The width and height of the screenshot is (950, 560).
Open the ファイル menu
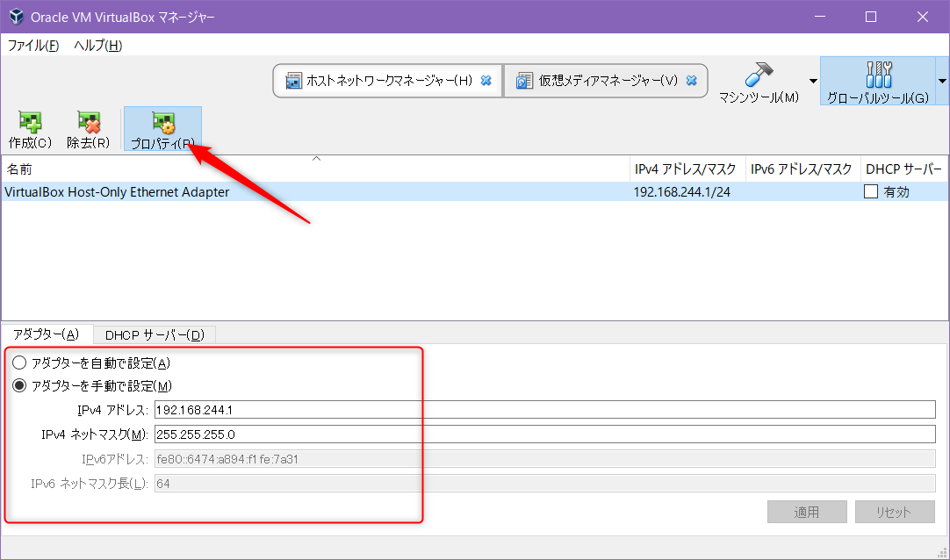pos(32,45)
